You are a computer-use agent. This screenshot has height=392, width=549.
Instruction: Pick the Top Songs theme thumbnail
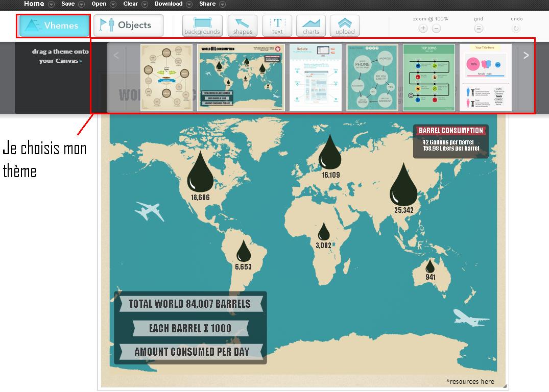coord(428,78)
